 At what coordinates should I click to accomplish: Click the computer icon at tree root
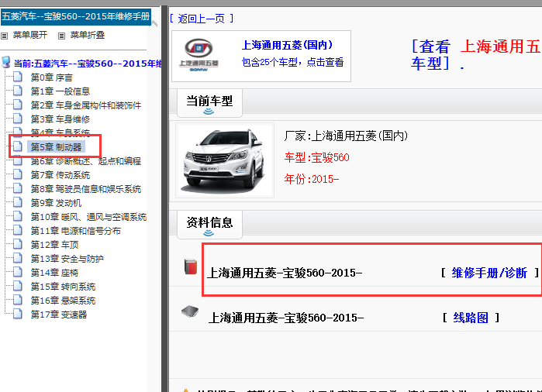pyautogui.click(x=6, y=62)
